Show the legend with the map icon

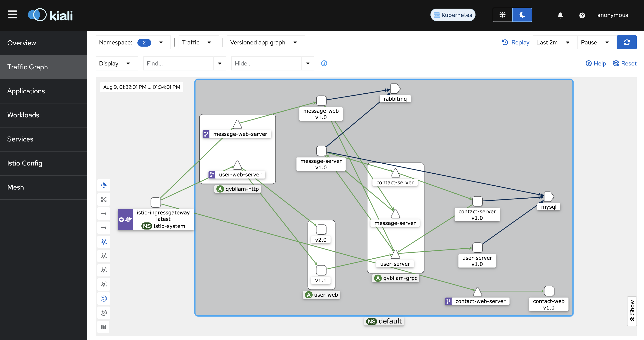coord(104,327)
